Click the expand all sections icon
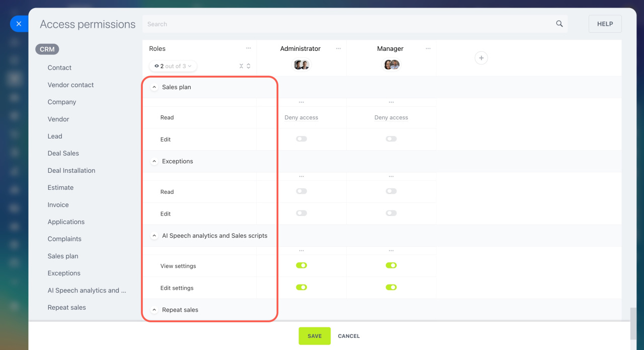 pos(249,66)
